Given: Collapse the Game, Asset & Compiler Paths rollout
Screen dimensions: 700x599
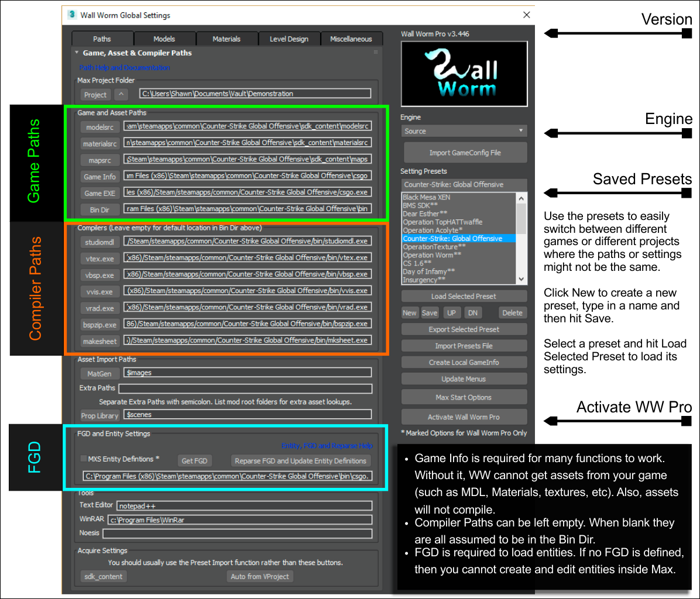Looking at the screenshot, I should tap(77, 53).
